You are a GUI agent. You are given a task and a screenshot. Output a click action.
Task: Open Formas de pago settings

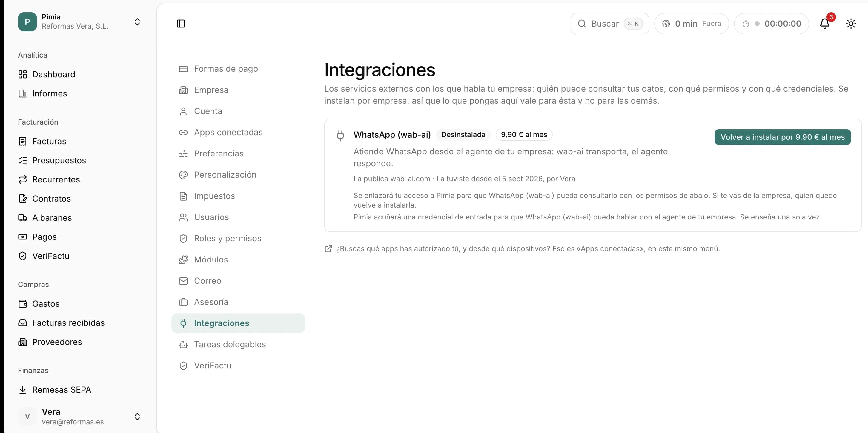[x=238, y=69]
